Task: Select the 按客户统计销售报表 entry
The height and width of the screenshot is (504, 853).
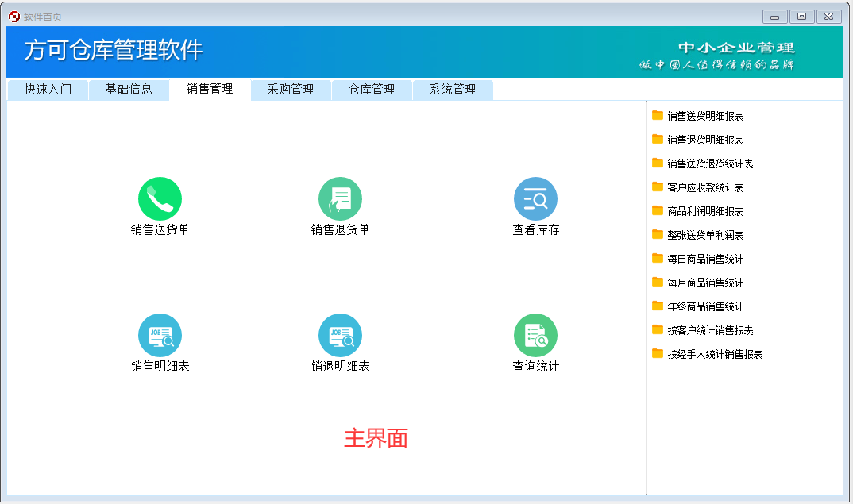Action: (710, 330)
